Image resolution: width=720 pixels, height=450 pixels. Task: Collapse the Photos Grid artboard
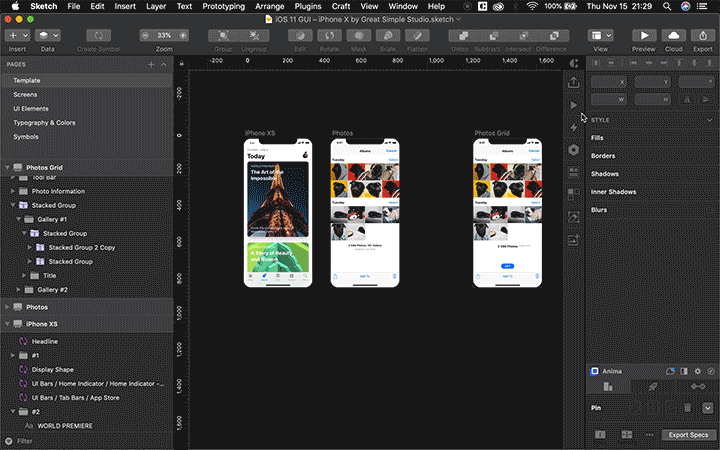[7, 168]
